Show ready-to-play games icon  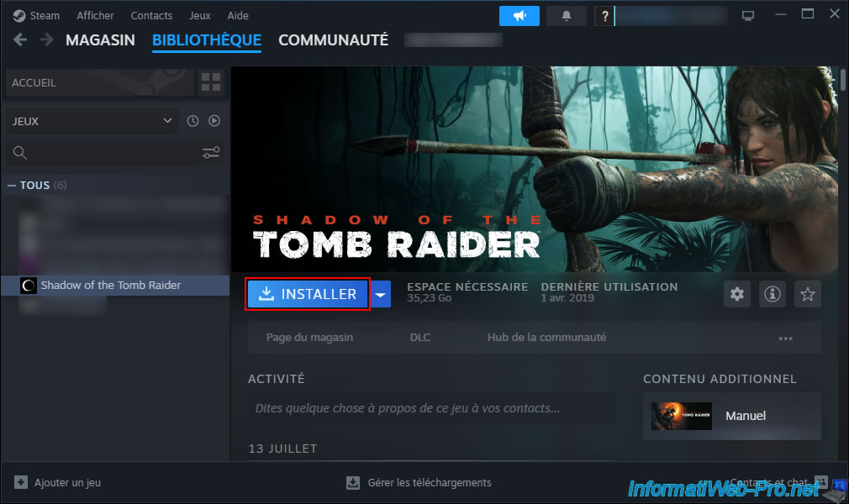(x=214, y=121)
